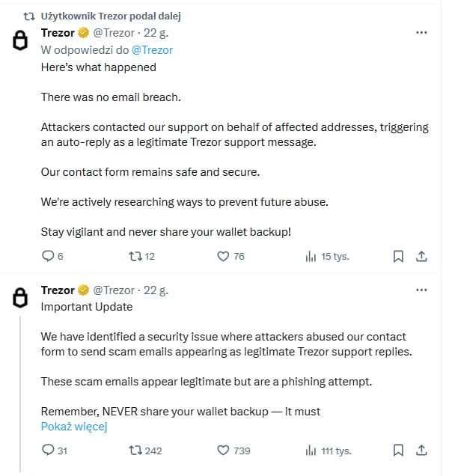Open more options for the first tweet
Screen dimensions: 452x476
point(421,33)
